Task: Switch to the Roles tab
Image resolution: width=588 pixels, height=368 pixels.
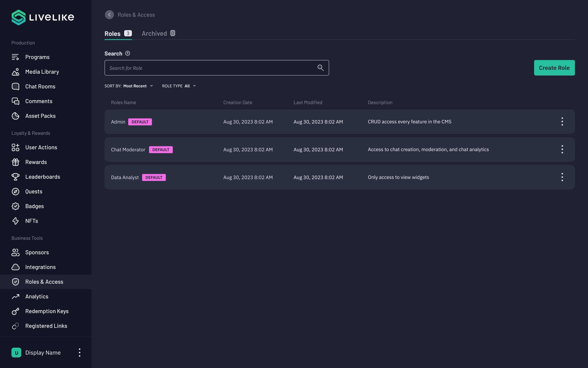Action: tap(118, 34)
